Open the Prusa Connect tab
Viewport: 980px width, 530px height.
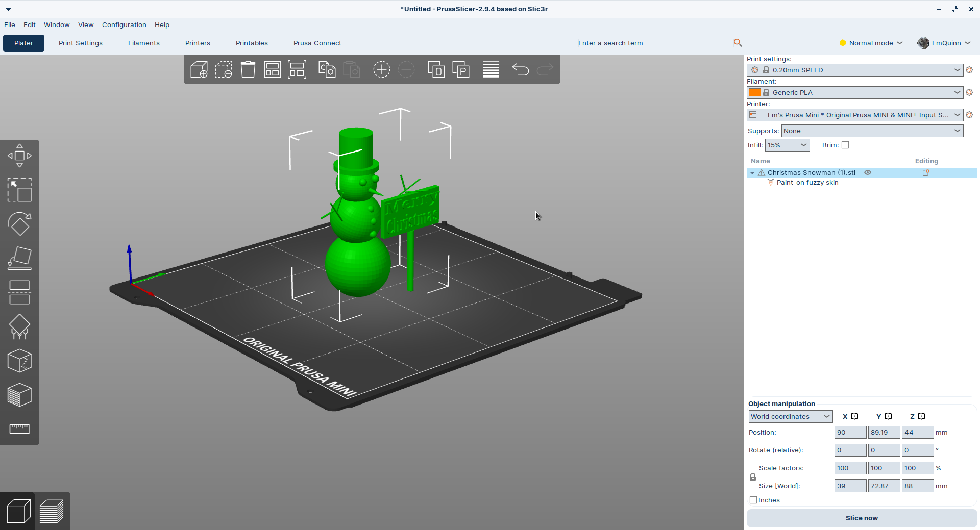tap(317, 43)
